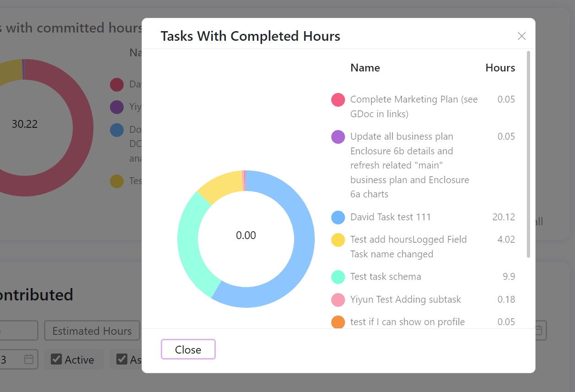This screenshot has width=575, height=392.
Task: Select the David Task test 111 name
Action: 391,217
